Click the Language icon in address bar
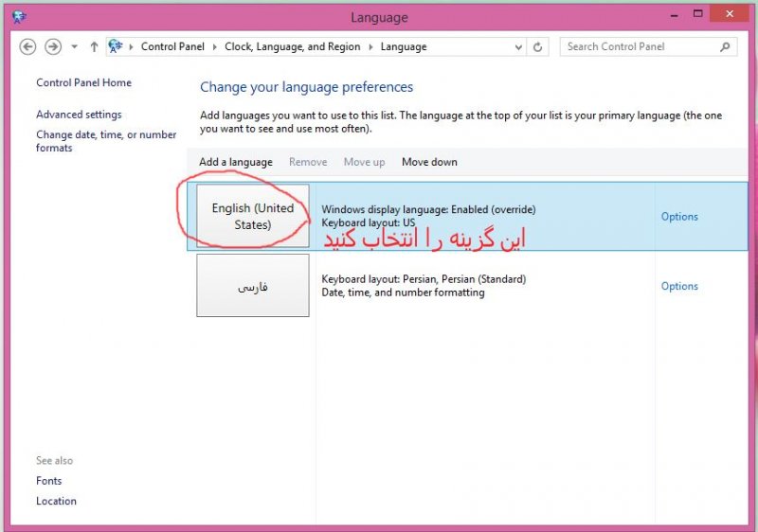This screenshot has height=532, width=758. click(x=116, y=46)
